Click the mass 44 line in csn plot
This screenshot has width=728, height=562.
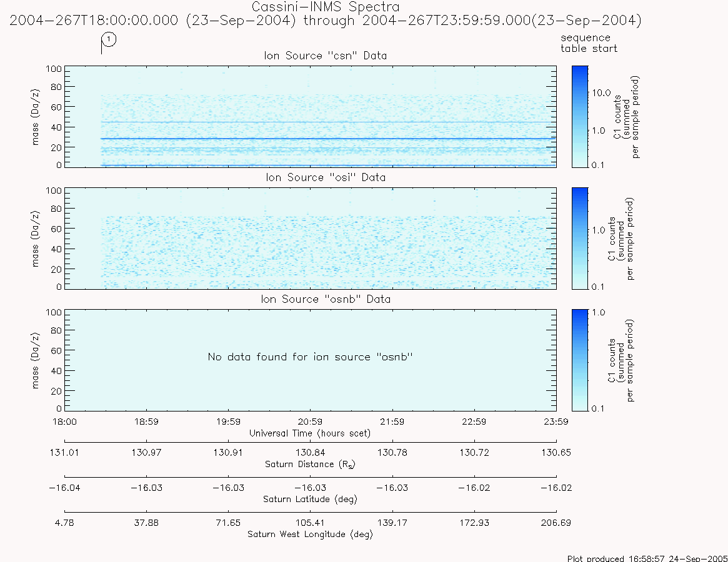tap(329, 122)
